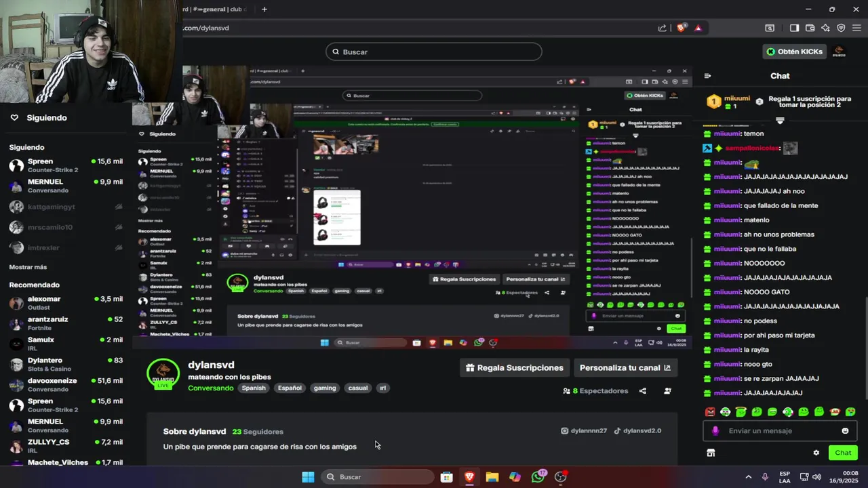Click the purple microphone chat icon
Screen dimensions: 868x488
[x=715, y=431]
